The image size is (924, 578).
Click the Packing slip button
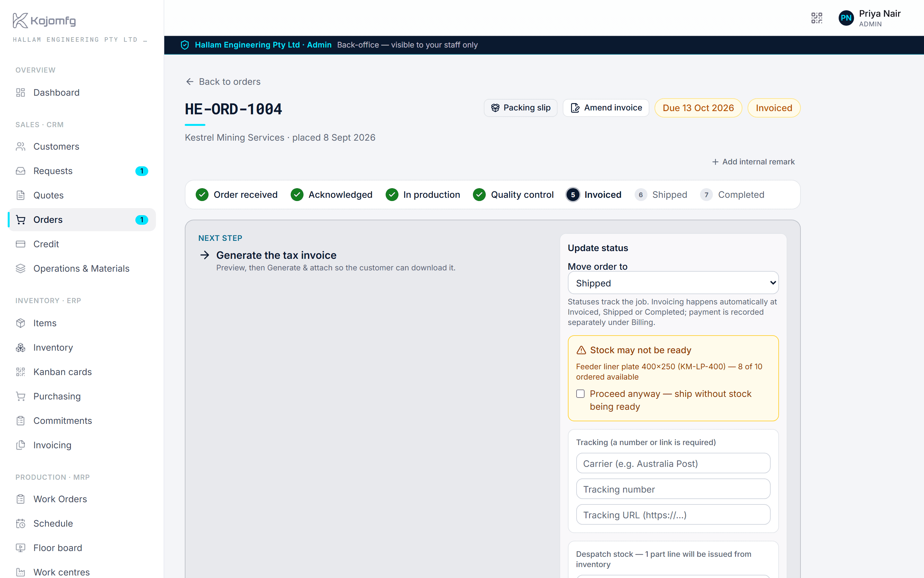[520, 108]
